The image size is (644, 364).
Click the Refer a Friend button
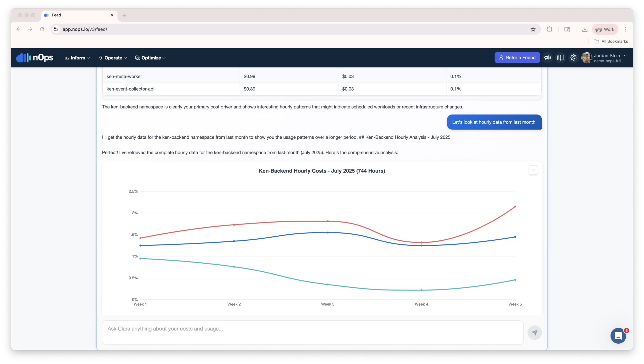(x=517, y=58)
